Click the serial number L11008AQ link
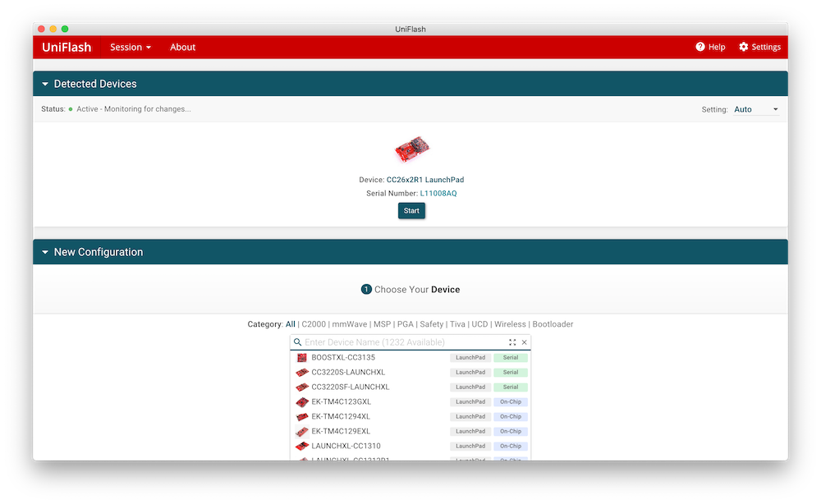Viewport: 821px width, 504px height. (438, 194)
